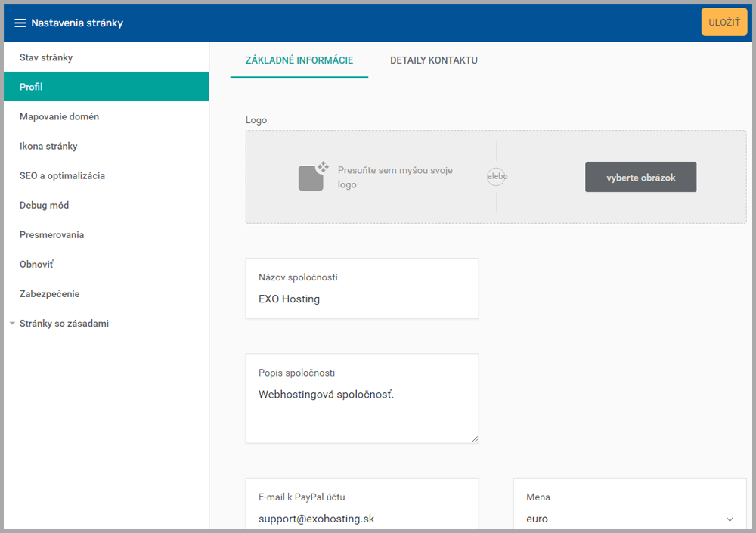Screen dimensions: 756x533
Task: Switch to ZÁKLADNÉ INFORMÁCIE tab
Action: pyautogui.click(x=299, y=60)
